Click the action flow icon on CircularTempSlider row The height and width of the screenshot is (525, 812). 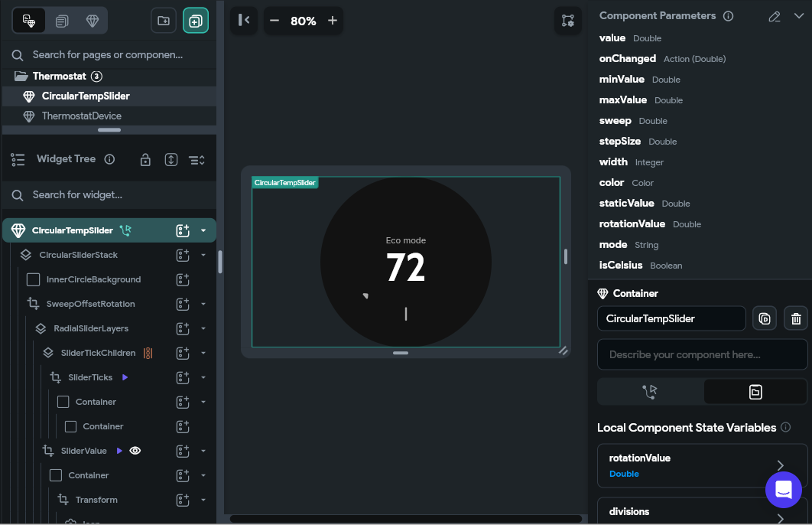pyautogui.click(x=125, y=230)
